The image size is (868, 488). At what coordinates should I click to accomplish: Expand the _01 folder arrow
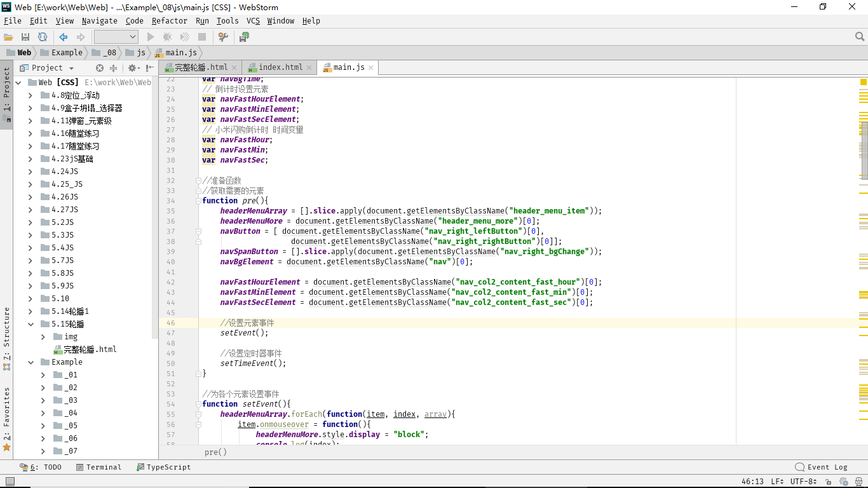[43, 375]
